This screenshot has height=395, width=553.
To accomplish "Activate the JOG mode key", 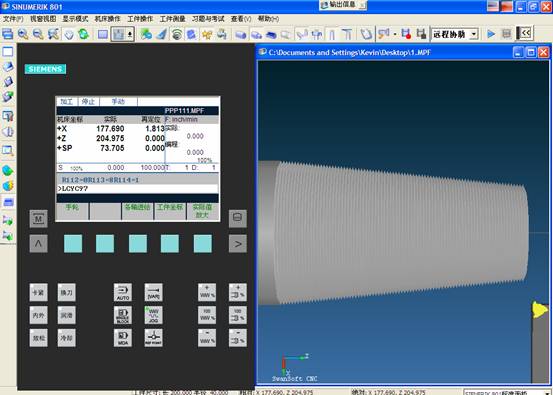I will pyautogui.click(x=153, y=315).
